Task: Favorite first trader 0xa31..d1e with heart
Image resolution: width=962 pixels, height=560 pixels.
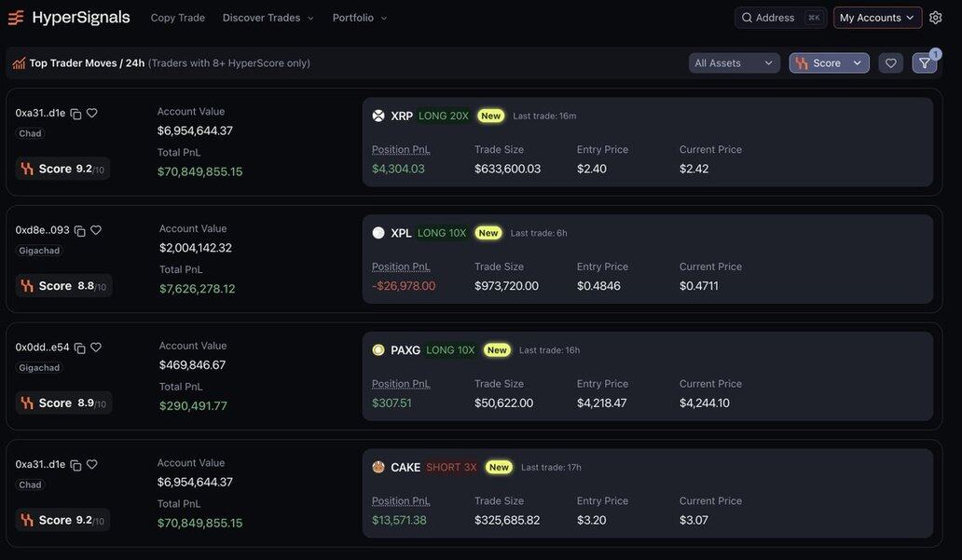Action: [91, 113]
